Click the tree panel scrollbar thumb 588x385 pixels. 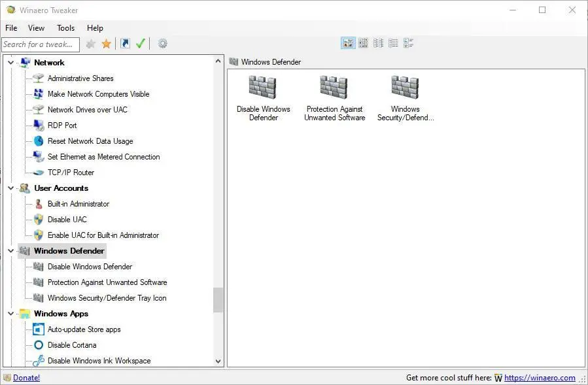coord(218,300)
